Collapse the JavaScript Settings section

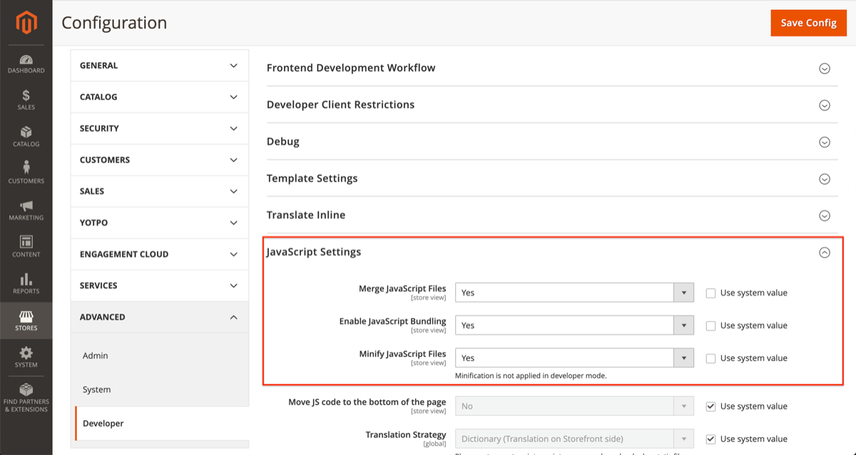click(x=824, y=252)
